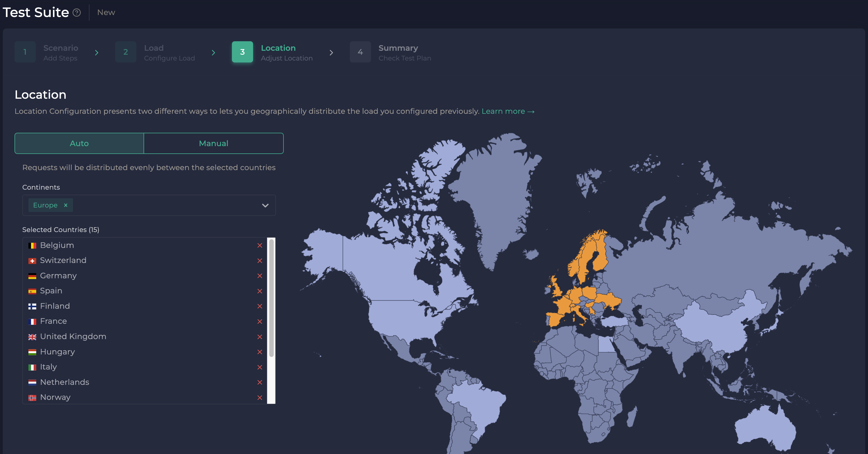The height and width of the screenshot is (454, 868).
Task: Expand the Continents dropdown arrow
Action: pos(265,205)
